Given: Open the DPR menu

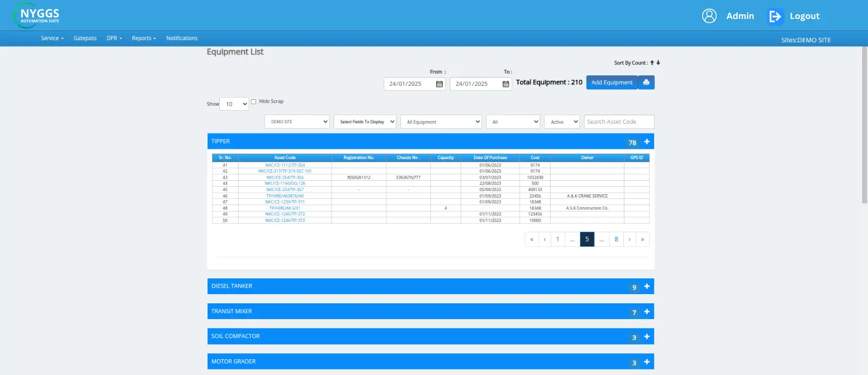Looking at the screenshot, I should tap(114, 38).
